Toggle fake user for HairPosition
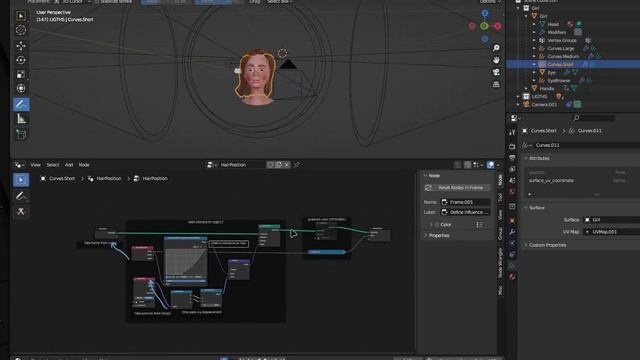The image size is (640, 360). click(270, 165)
